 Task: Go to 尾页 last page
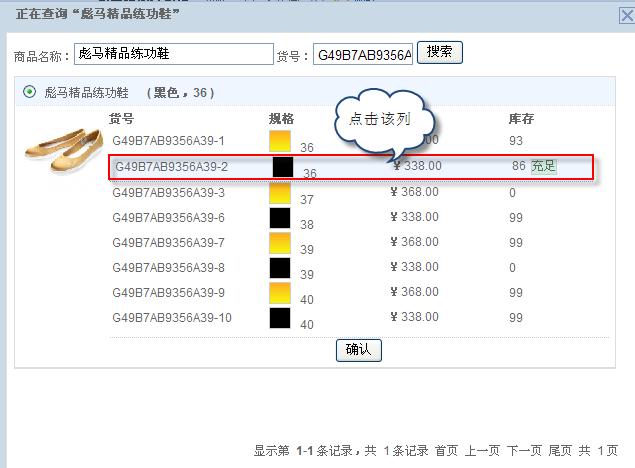[560, 451]
